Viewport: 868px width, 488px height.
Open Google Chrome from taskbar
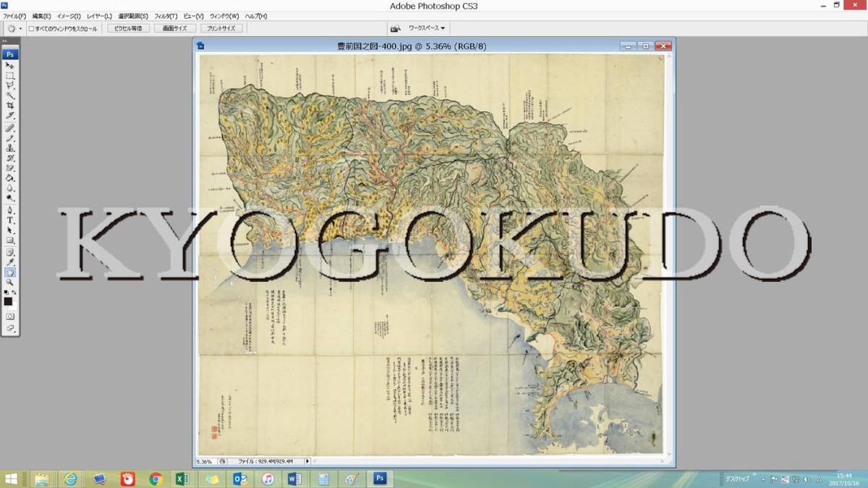tap(156, 479)
